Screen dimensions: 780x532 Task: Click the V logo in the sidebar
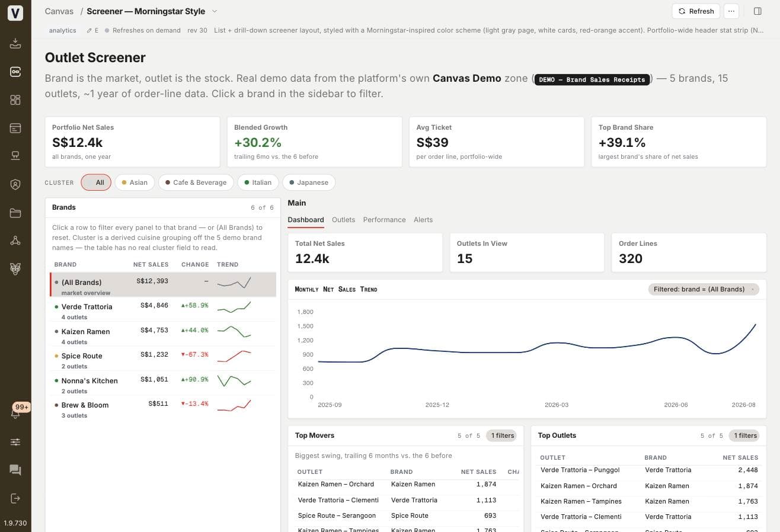pos(15,13)
